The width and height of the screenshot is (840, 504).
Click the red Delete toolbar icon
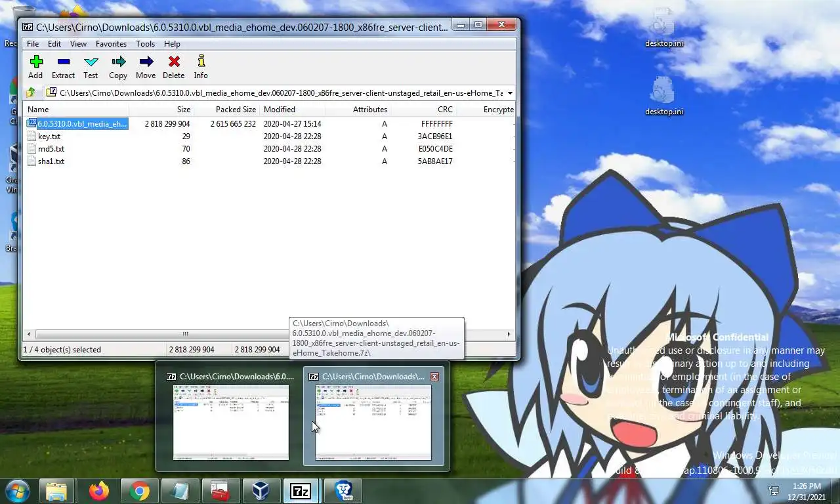tap(174, 67)
